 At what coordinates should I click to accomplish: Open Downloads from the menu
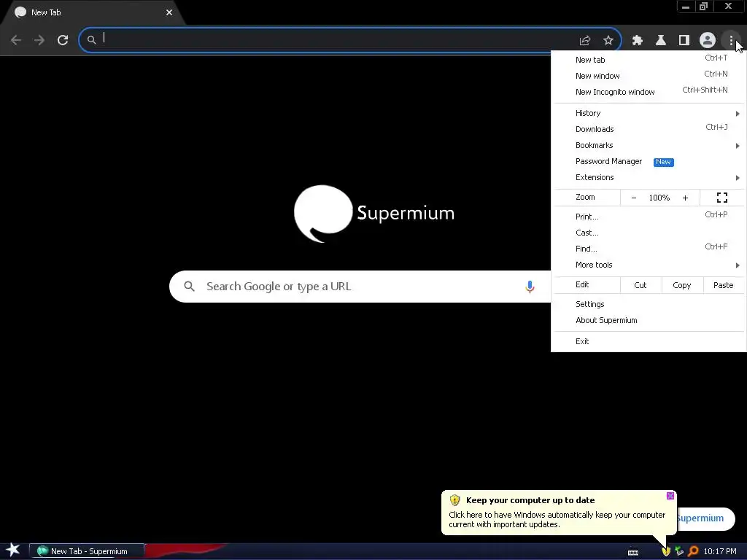649,129
